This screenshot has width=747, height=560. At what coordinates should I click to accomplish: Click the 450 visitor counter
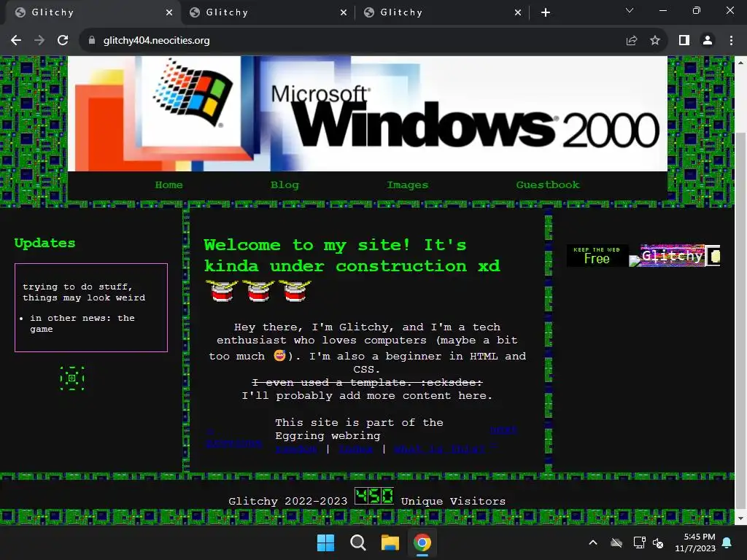point(374,496)
